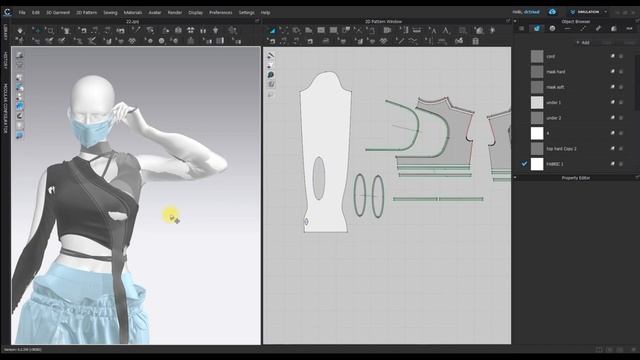Select the left oval ring pattern in 2D window
This screenshot has height=360, width=640.
point(360,195)
